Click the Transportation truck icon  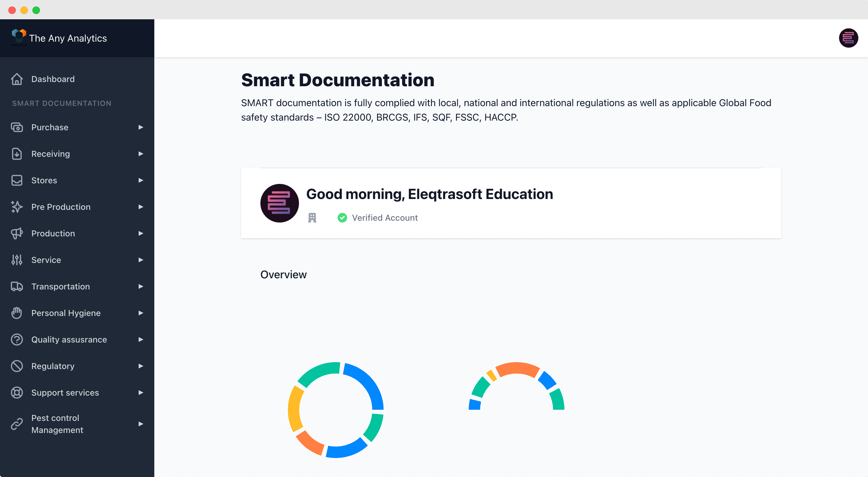click(x=17, y=286)
